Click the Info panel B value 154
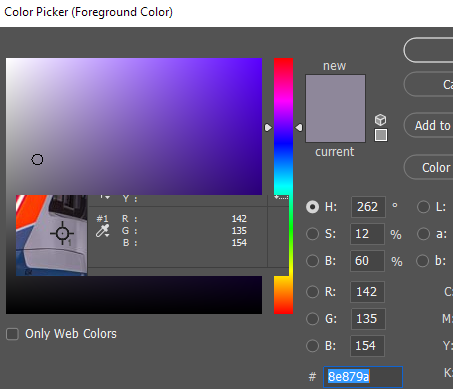The width and height of the screenshot is (453, 389). click(239, 243)
